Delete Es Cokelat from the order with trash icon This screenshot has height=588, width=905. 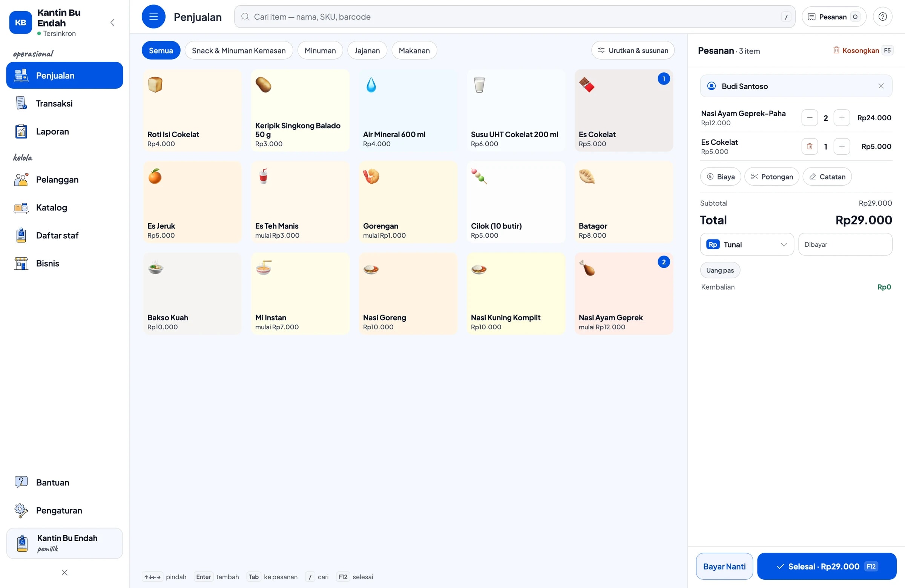(810, 146)
